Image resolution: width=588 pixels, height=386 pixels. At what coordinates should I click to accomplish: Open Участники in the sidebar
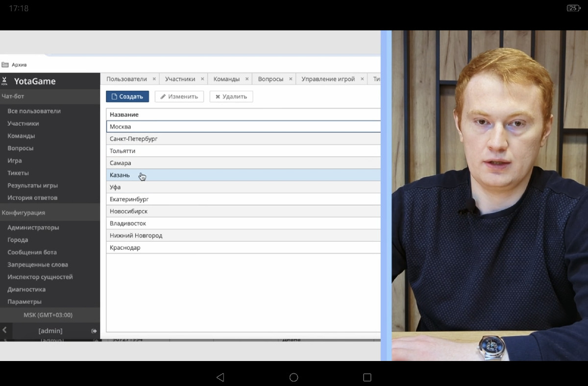[23, 123]
